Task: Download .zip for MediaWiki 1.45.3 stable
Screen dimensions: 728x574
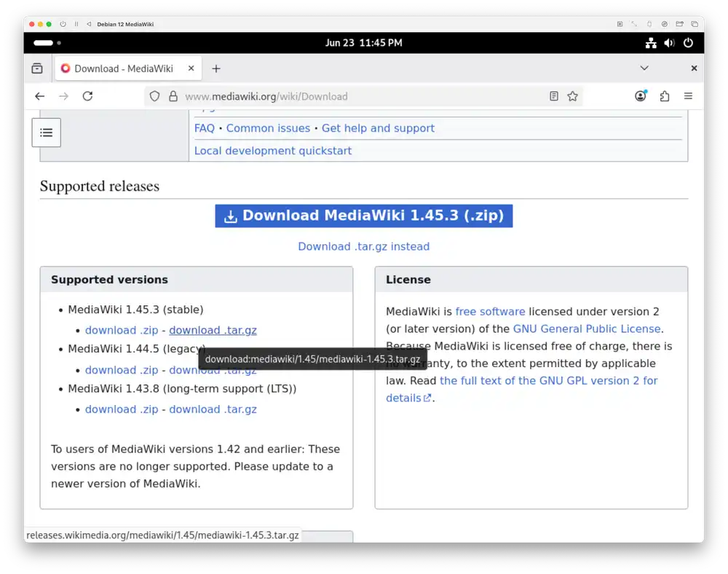Action: pos(122,330)
